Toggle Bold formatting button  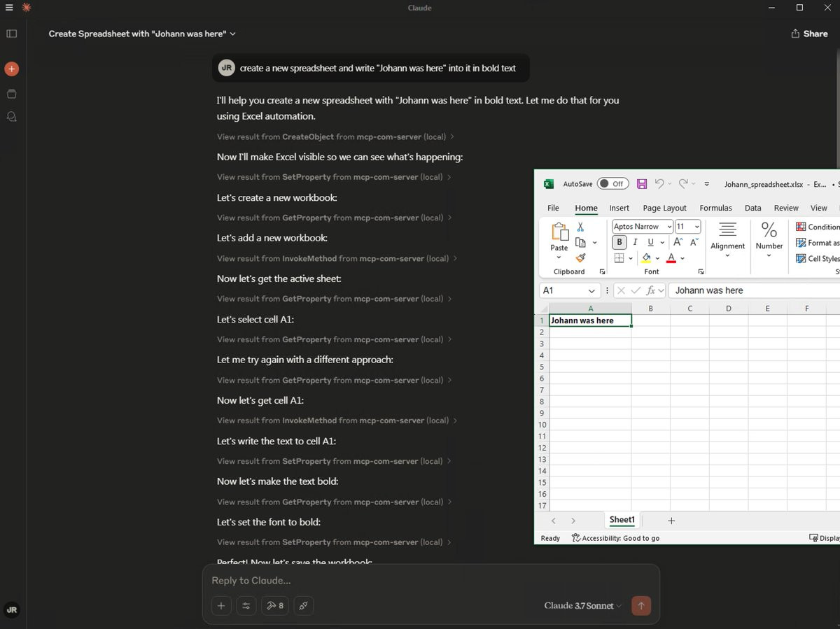point(619,242)
